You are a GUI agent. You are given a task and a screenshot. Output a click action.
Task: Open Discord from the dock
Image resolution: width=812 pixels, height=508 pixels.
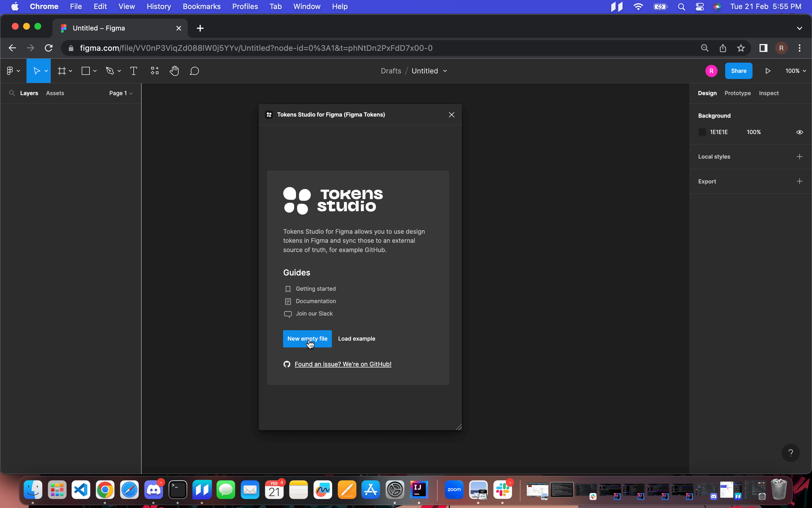coord(154,490)
